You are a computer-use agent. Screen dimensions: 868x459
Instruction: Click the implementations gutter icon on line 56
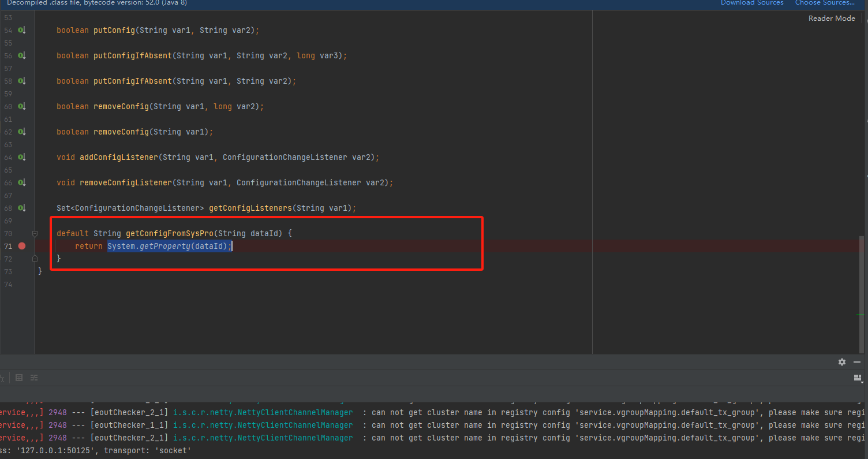[x=21, y=55]
